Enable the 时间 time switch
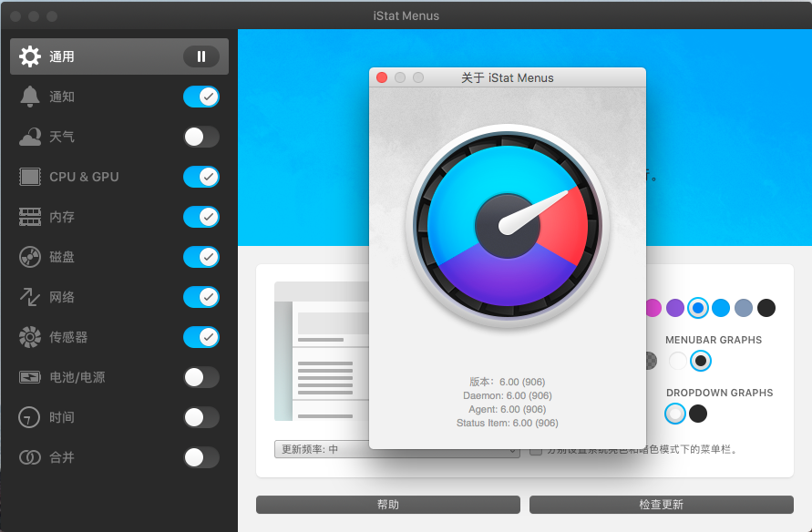The height and width of the screenshot is (532, 812). 201,417
